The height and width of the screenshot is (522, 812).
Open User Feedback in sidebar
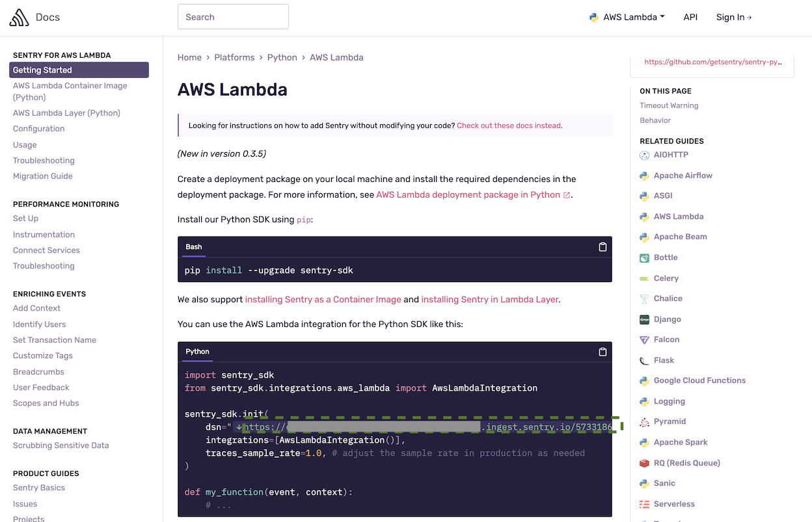tap(41, 387)
